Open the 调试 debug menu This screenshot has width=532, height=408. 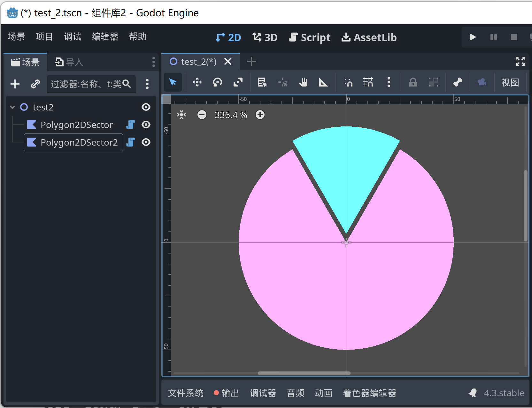point(73,37)
